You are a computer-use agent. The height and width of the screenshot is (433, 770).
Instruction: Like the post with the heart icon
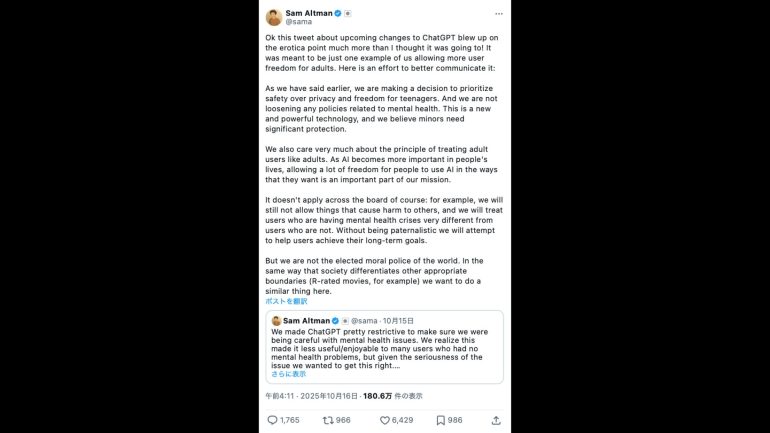385,420
